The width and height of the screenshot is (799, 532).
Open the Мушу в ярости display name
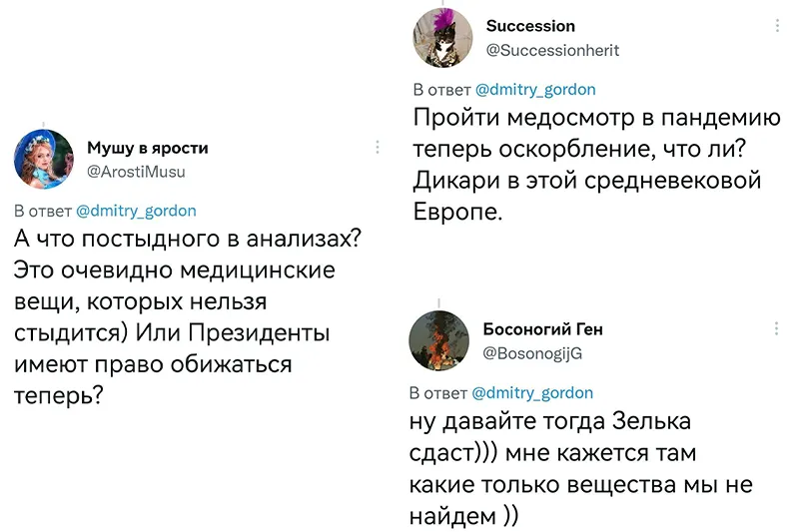click(148, 148)
